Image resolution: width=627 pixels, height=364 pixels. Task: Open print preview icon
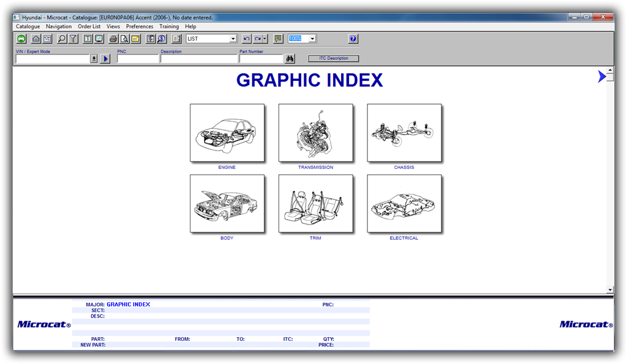click(124, 39)
